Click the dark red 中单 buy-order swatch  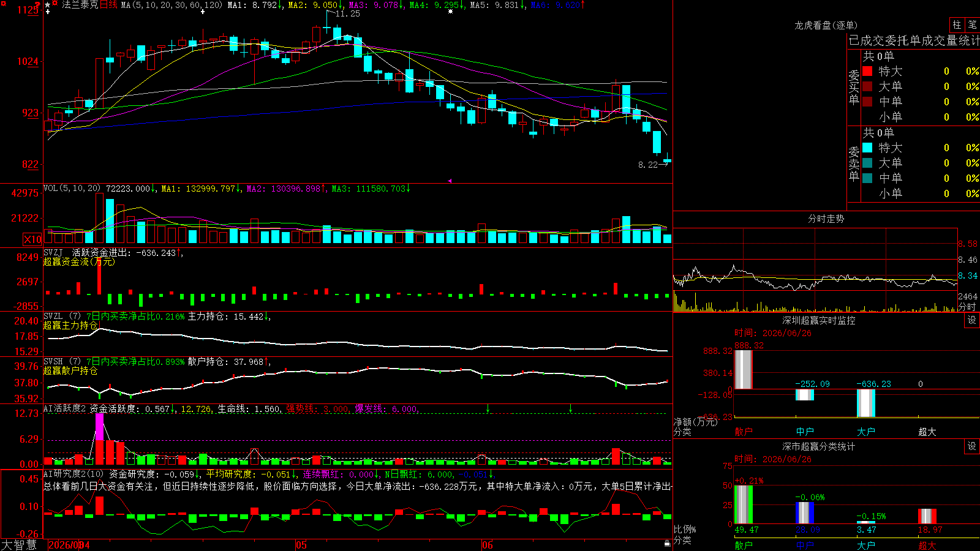click(x=867, y=102)
